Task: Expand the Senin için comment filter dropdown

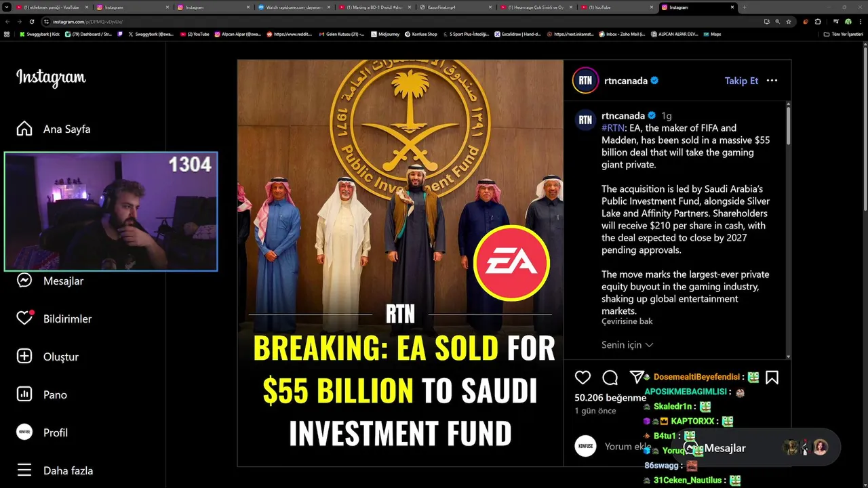Action: tap(627, 345)
